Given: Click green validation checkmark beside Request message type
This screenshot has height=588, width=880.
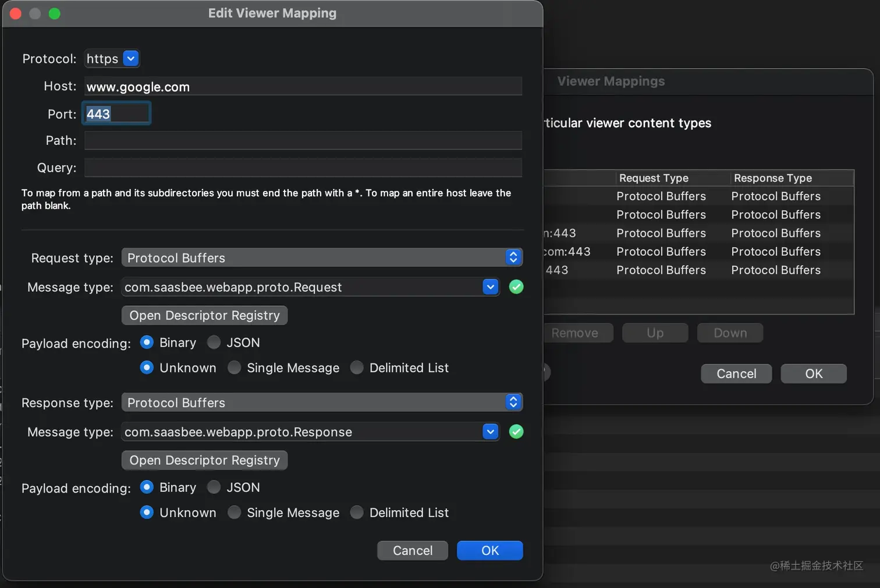Looking at the screenshot, I should tap(516, 287).
